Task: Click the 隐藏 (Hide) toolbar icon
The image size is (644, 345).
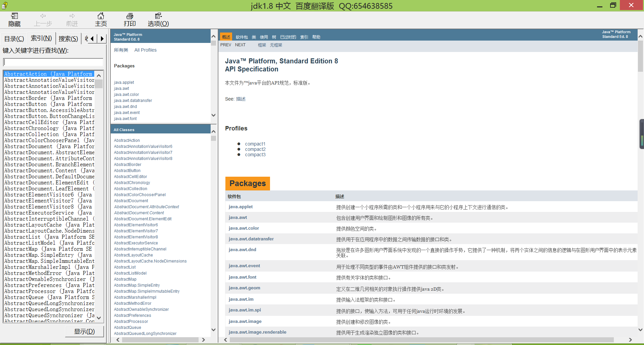Action: [14, 16]
